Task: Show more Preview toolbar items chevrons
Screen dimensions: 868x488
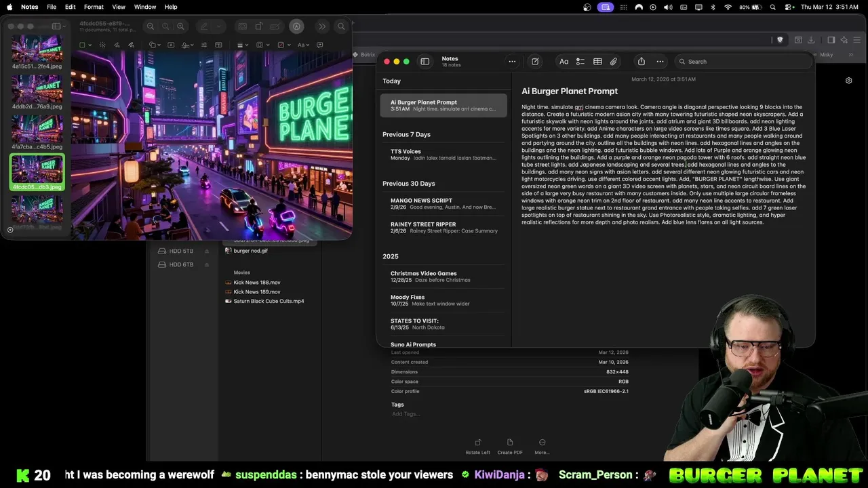Action: 322,26
